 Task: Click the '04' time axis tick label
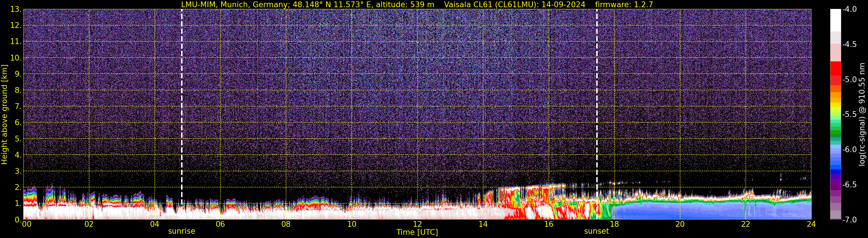(x=155, y=224)
